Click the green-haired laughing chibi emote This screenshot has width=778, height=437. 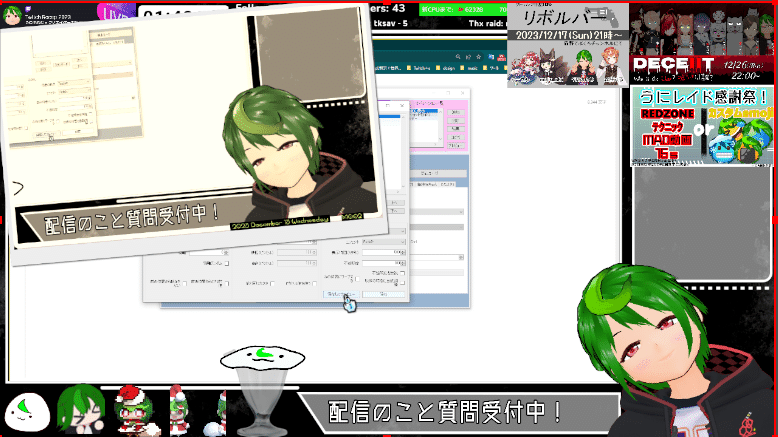pos(80,408)
